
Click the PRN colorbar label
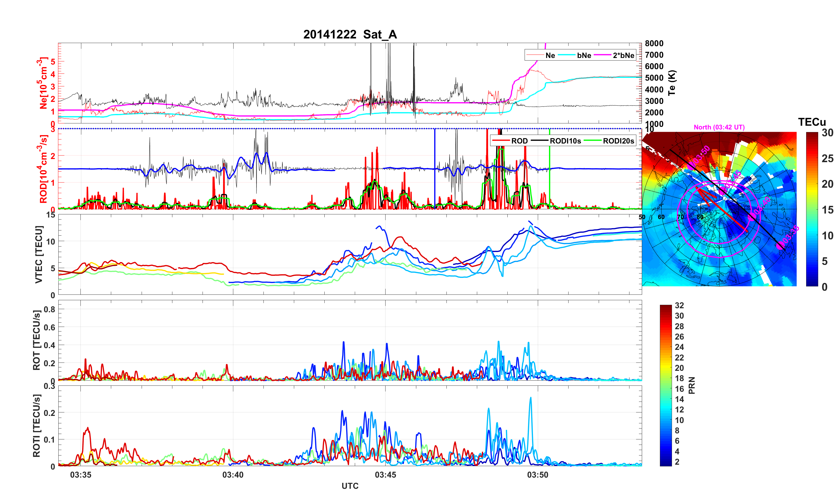[692, 385]
